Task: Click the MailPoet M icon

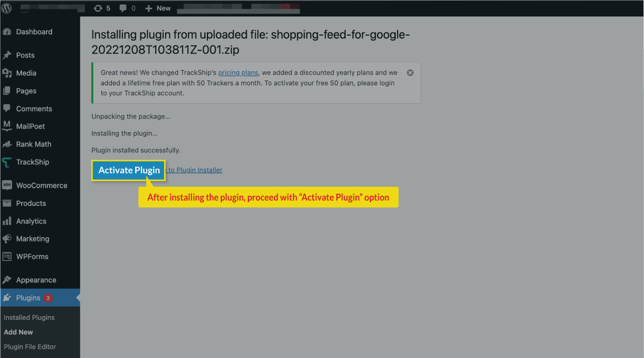Action: point(7,126)
